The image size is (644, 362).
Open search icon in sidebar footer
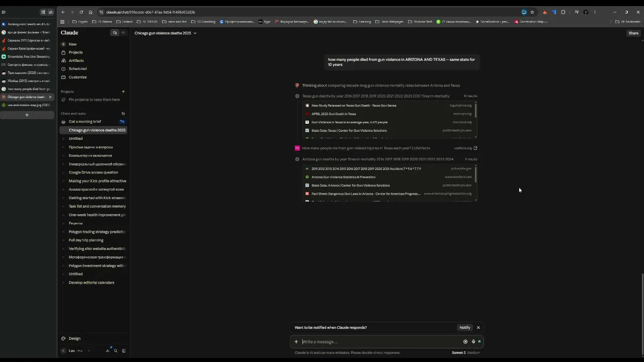pyautogui.click(x=116, y=350)
